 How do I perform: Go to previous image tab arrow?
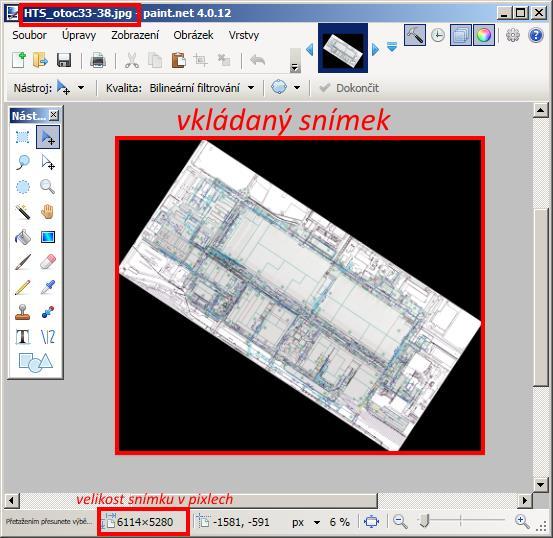coord(310,49)
